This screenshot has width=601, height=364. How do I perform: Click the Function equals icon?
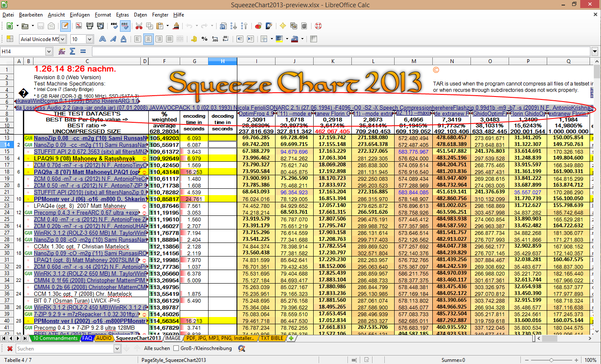coord(83,51)
